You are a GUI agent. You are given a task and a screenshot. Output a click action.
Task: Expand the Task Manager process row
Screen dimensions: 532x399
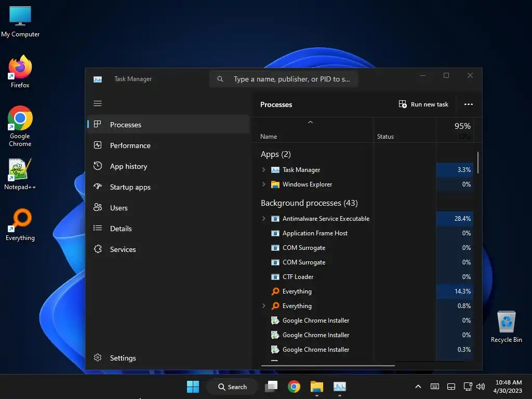click(x=263, y=170)
